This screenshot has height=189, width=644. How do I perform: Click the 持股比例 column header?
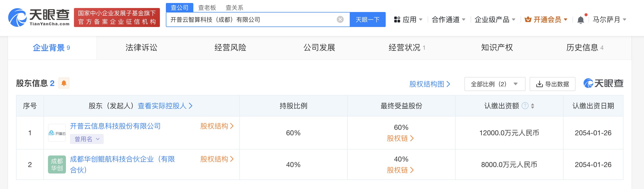pyautogui.click(x=294, y=106)
